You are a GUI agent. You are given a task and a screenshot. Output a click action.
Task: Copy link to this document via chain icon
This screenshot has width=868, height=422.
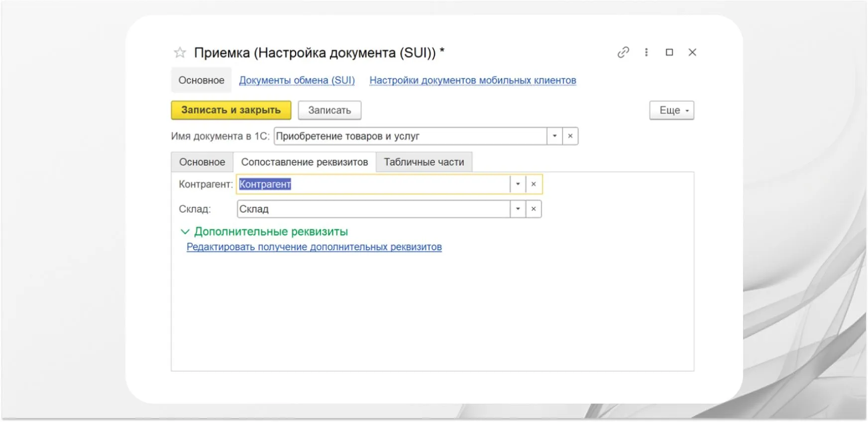coord(623,52)
